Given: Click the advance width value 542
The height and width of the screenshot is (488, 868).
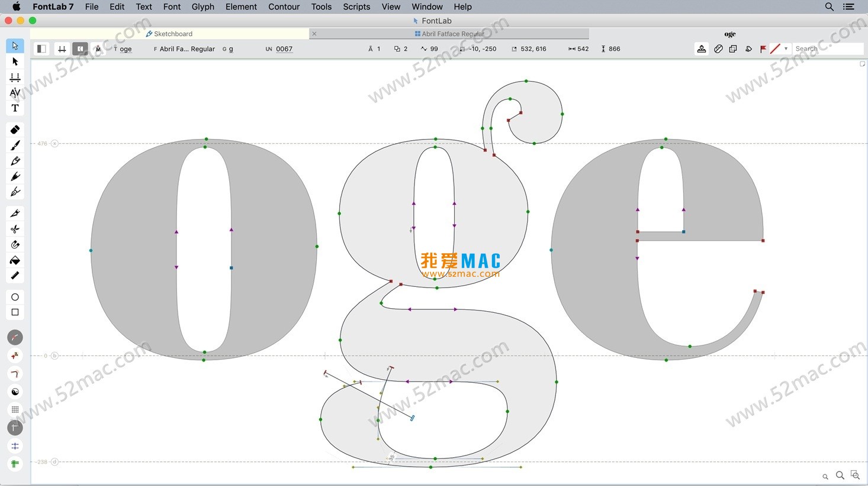Looking at the screenshot, I should pyautogui.click(x=583, y=49).
